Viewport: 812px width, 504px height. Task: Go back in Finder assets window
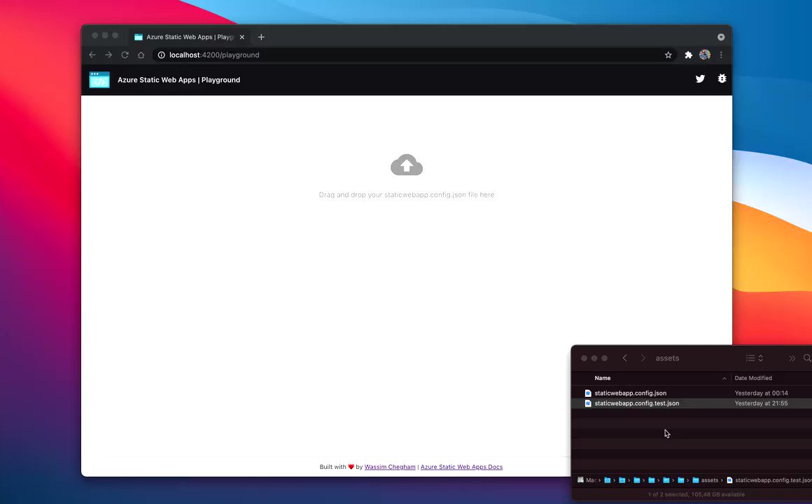click(x=624, y=358)
